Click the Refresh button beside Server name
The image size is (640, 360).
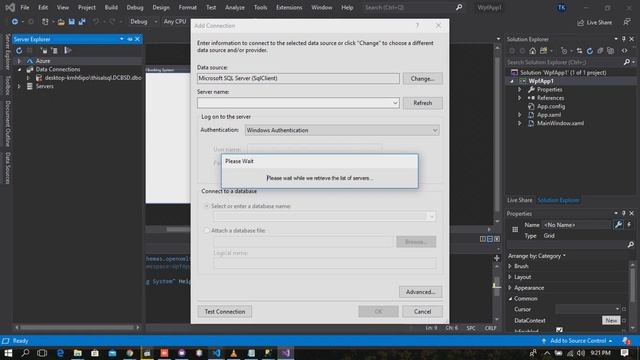(422, 103)
